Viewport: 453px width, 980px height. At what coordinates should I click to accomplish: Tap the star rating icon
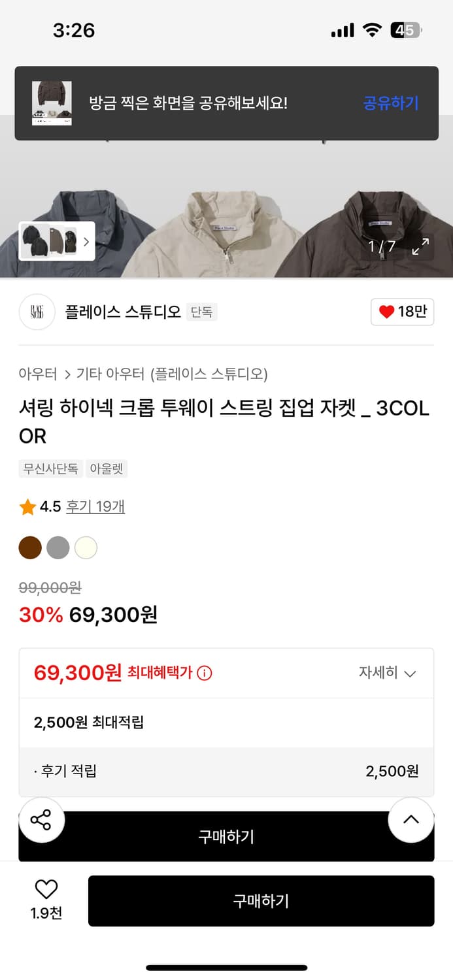pyautogui.click(x=27, y=507)
